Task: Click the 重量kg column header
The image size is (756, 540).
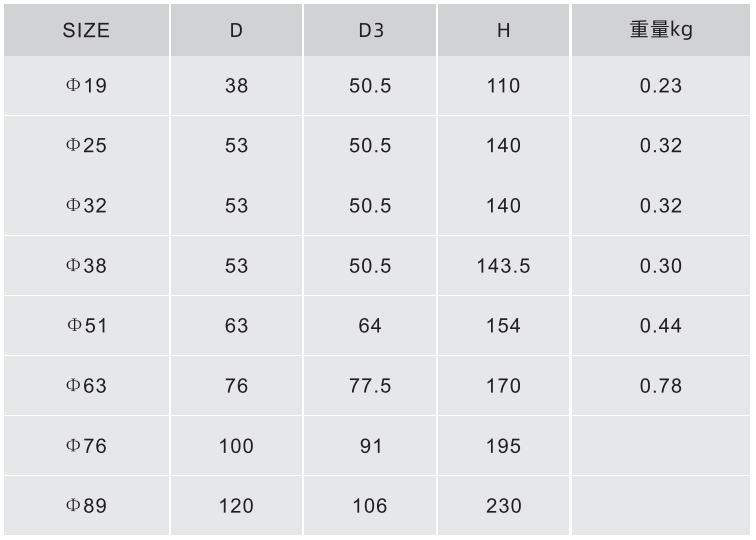Action: [661, 30]
